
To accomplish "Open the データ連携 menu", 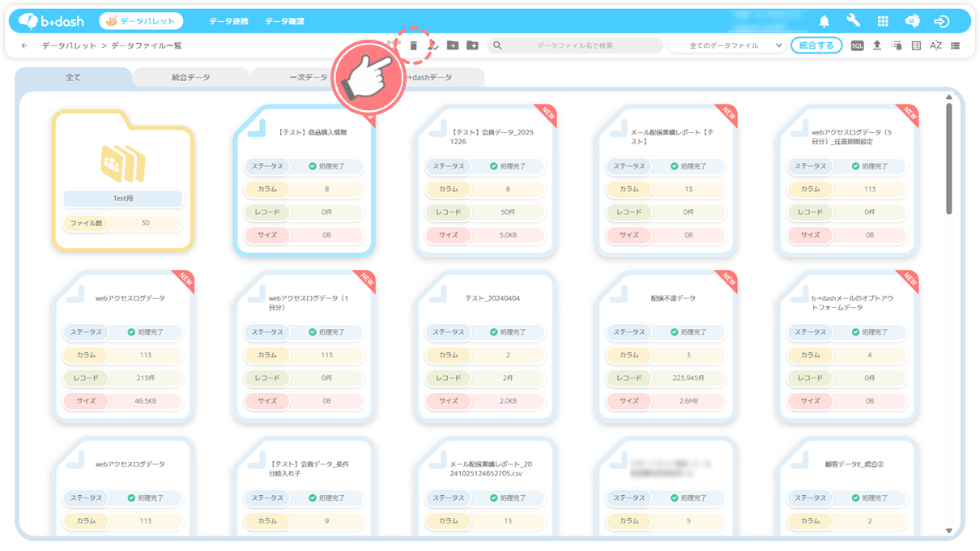I will (228, 21).
